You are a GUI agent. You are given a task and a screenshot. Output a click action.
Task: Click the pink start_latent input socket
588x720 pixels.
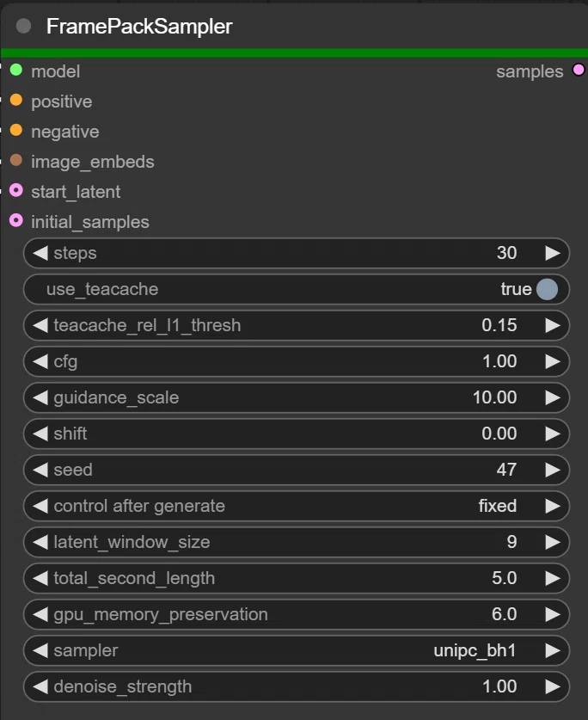pos(16,190)
